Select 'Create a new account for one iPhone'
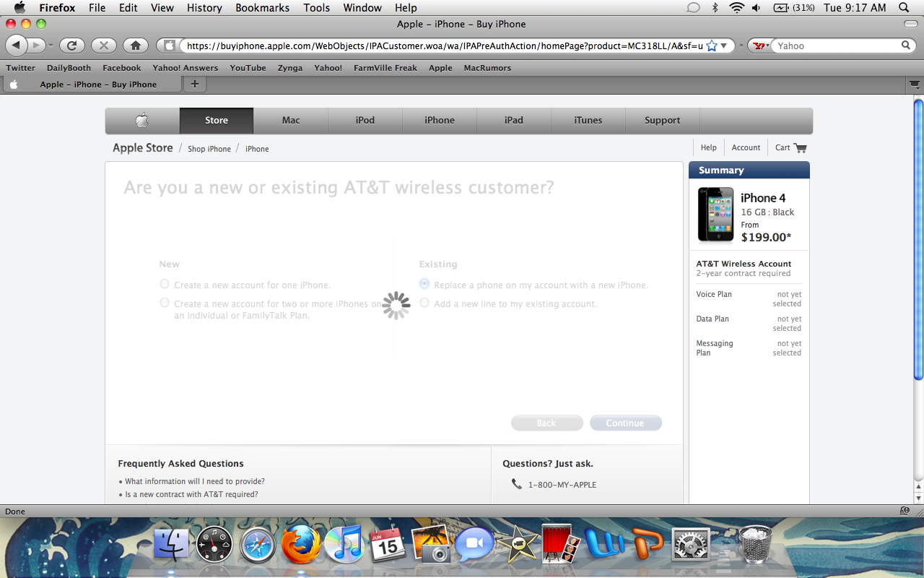924x578 pixels. 165,284
